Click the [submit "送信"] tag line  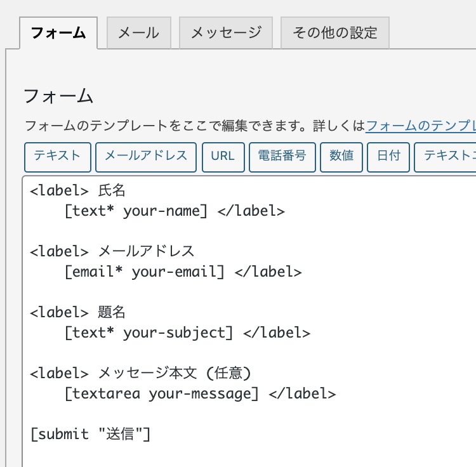(90, 434)
